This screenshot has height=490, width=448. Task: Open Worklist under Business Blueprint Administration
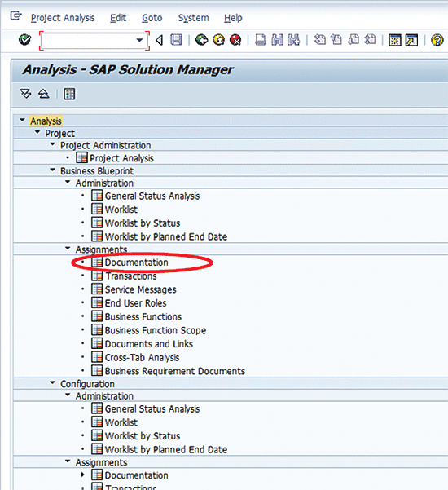tap(121, 210)
